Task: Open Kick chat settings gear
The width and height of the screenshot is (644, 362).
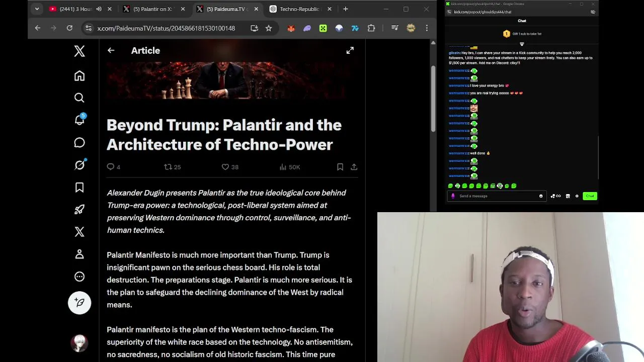Action: [x=577, y=196]
